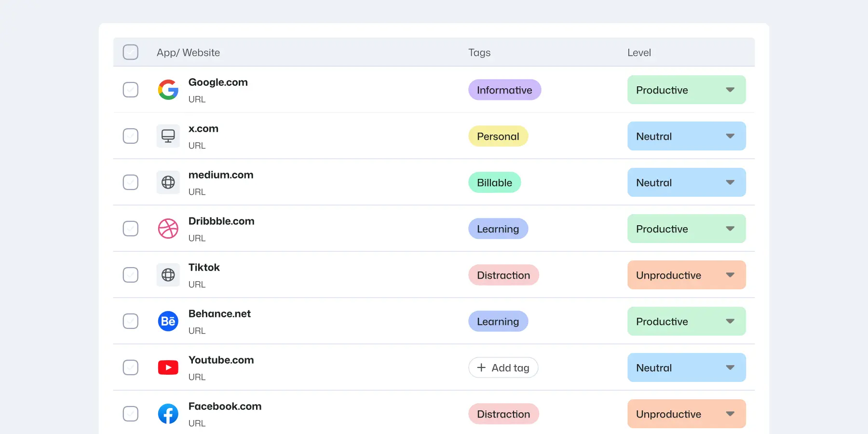This screenshot has height=434, width=868.
Task: Open Google.com Productive level dropdown
Action: pyautogui.click(x=687, y=90)
